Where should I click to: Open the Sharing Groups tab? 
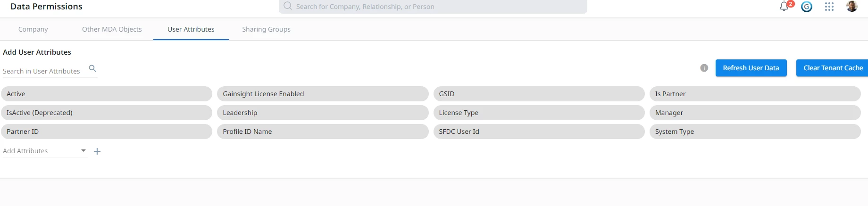click(266, 29)
